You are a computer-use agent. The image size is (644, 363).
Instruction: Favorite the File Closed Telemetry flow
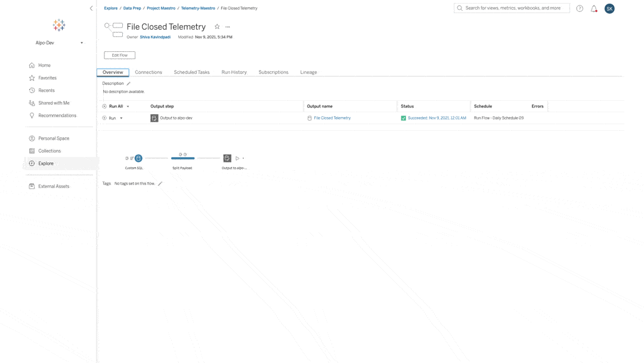coord(217,27)
